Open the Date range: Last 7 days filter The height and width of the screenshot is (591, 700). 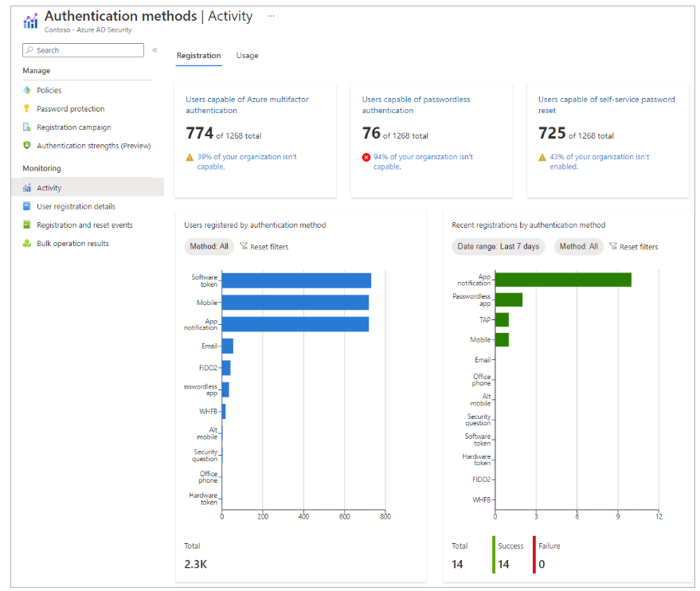coord(499,246)
